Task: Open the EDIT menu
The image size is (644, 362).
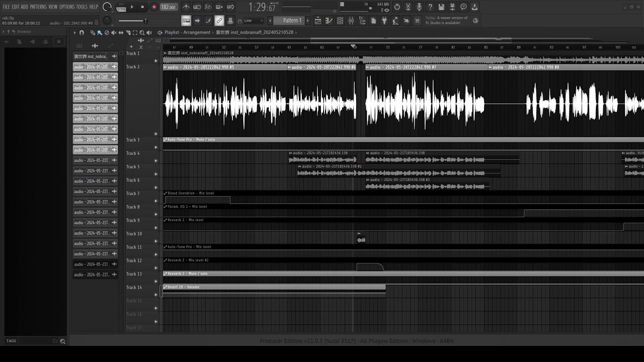Action: tap(16, 7)
